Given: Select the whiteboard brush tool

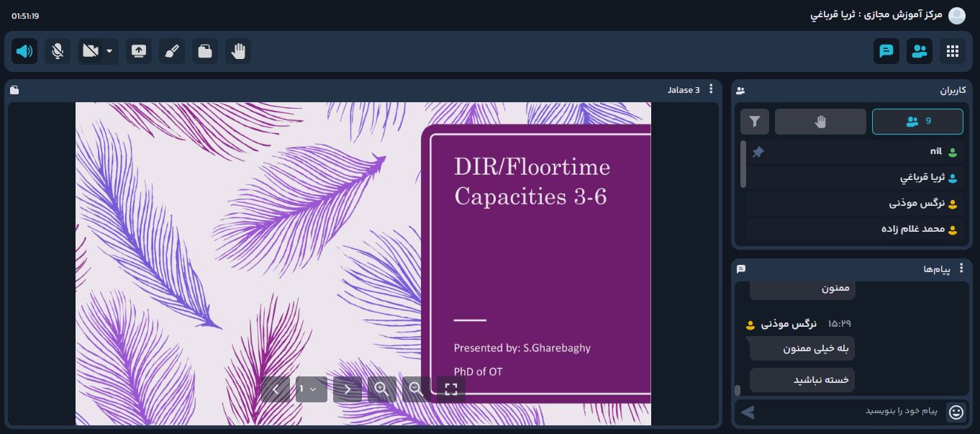Looking at the screenshot, I should pos(172,51).
